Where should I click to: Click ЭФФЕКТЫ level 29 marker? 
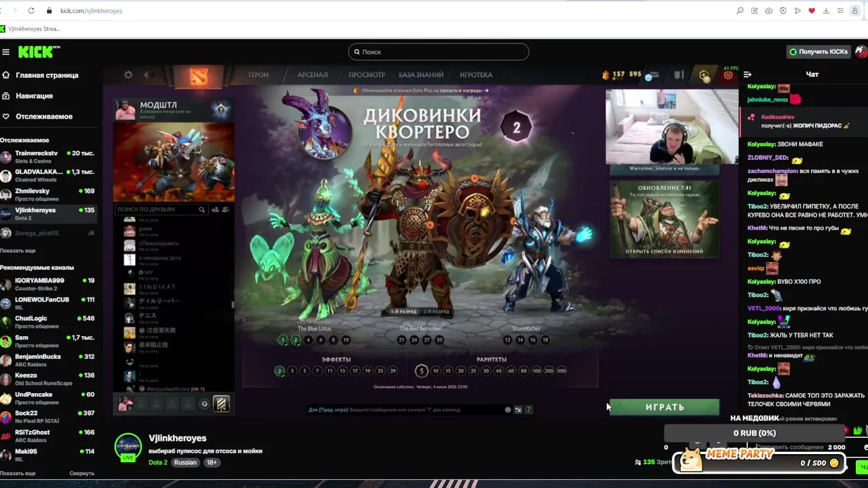point(393,371)
